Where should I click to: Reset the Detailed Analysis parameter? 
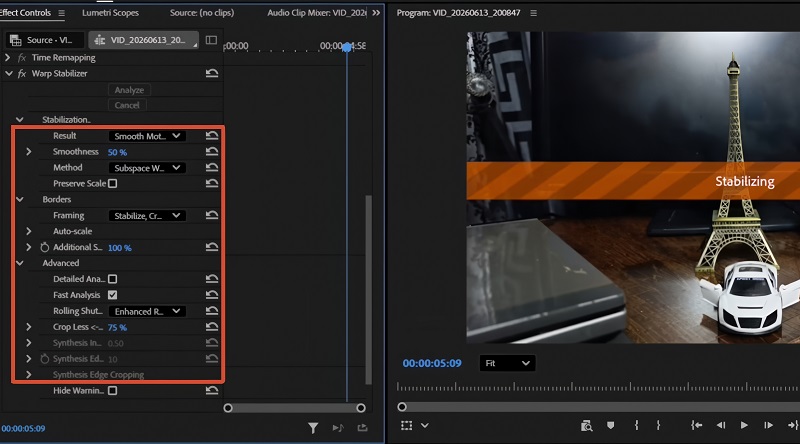click(212, 279)
